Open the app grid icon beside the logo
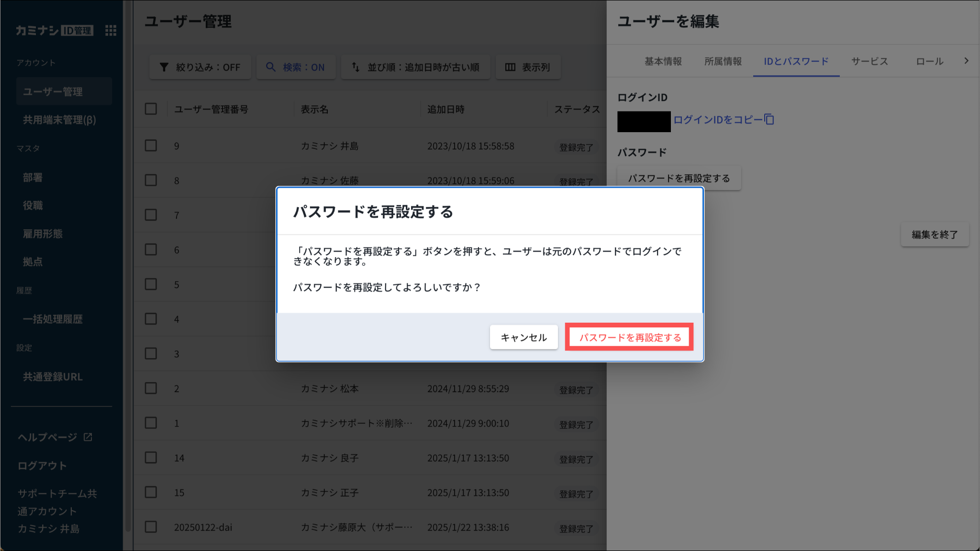 click(x=111, y=31)
